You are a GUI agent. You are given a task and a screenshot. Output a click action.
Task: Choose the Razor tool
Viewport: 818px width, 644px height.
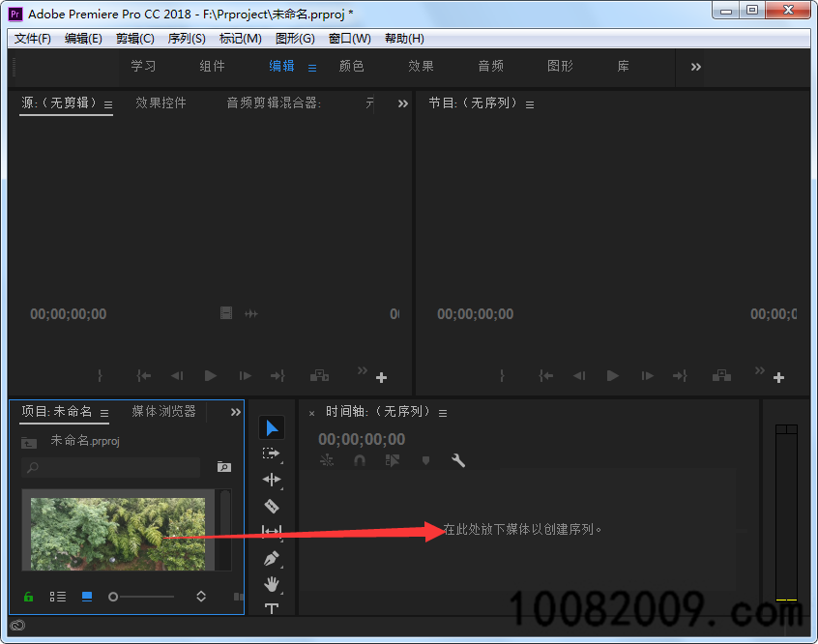(272, 506)
